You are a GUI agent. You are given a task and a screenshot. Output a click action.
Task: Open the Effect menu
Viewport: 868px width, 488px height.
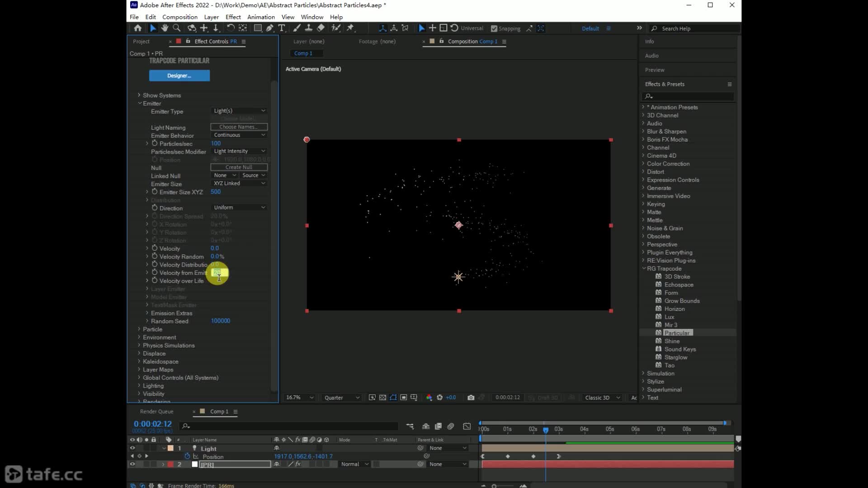(233, 17)
